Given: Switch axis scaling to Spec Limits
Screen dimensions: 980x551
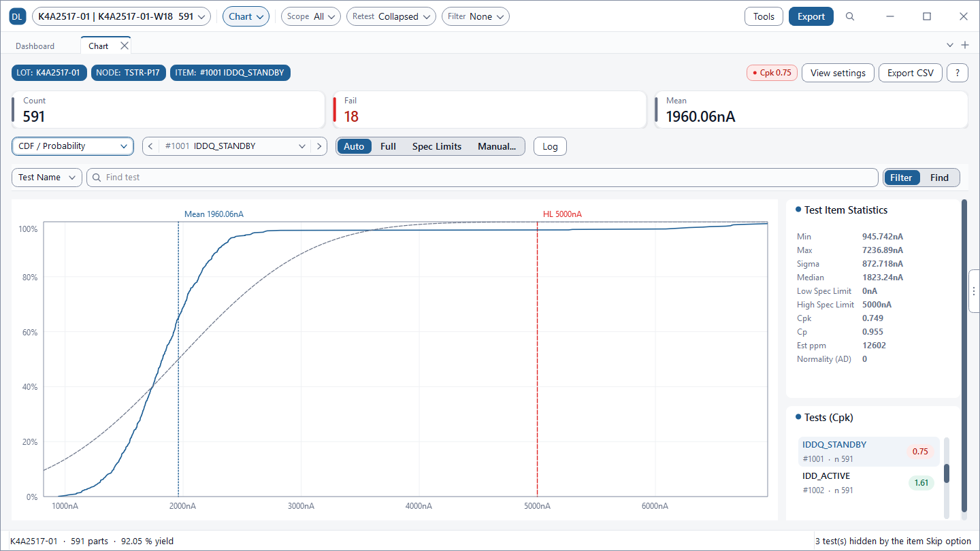Looking at the screenshot, I should pos(437,146).
